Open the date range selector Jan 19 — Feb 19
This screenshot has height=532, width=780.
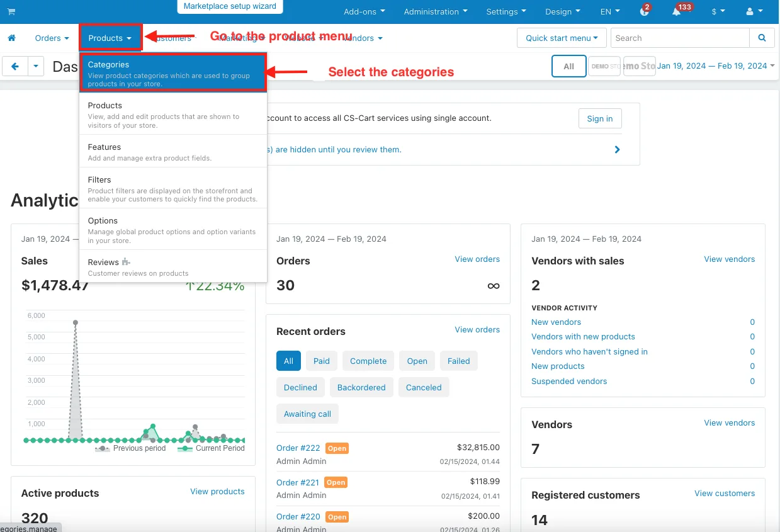[x=716, y=65]
